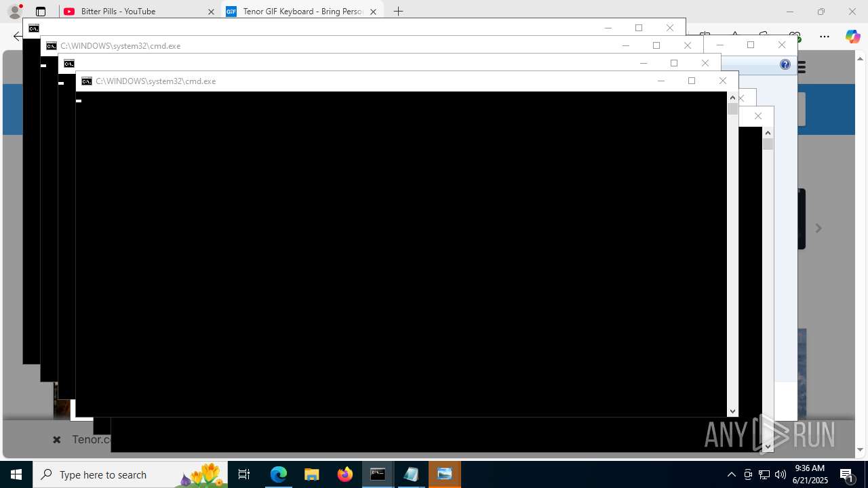
Task: Close the Bitter Pills - YouTube tab
Action: click(x=211, y=12)
